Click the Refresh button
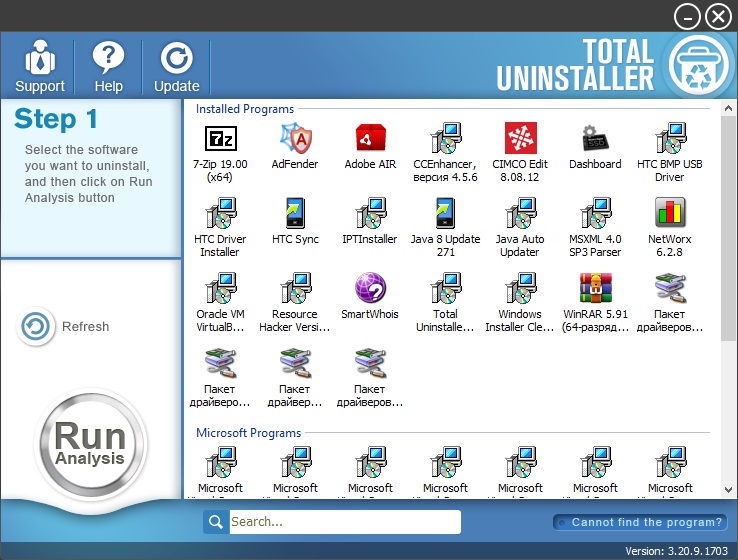738x560 pixels. [63, 326]
